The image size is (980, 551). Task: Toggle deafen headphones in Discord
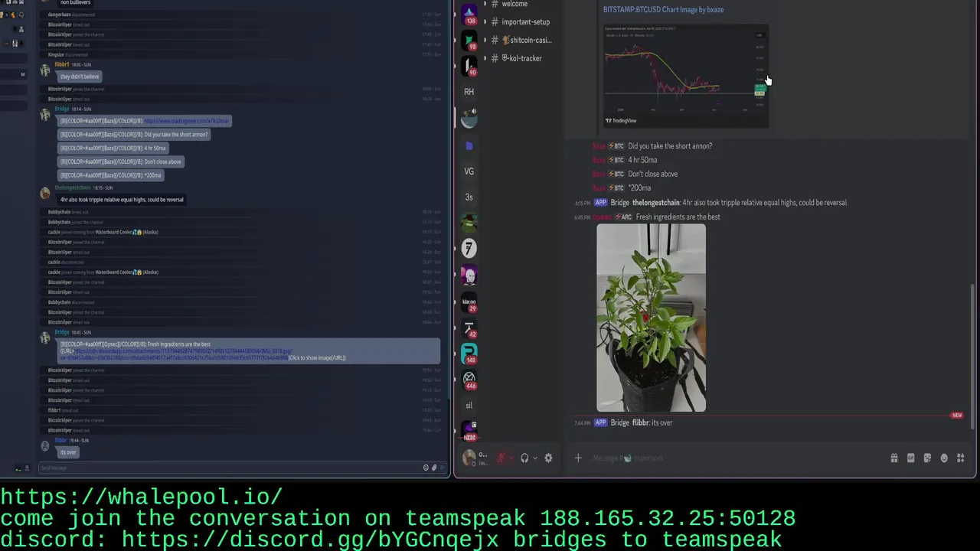524,458
